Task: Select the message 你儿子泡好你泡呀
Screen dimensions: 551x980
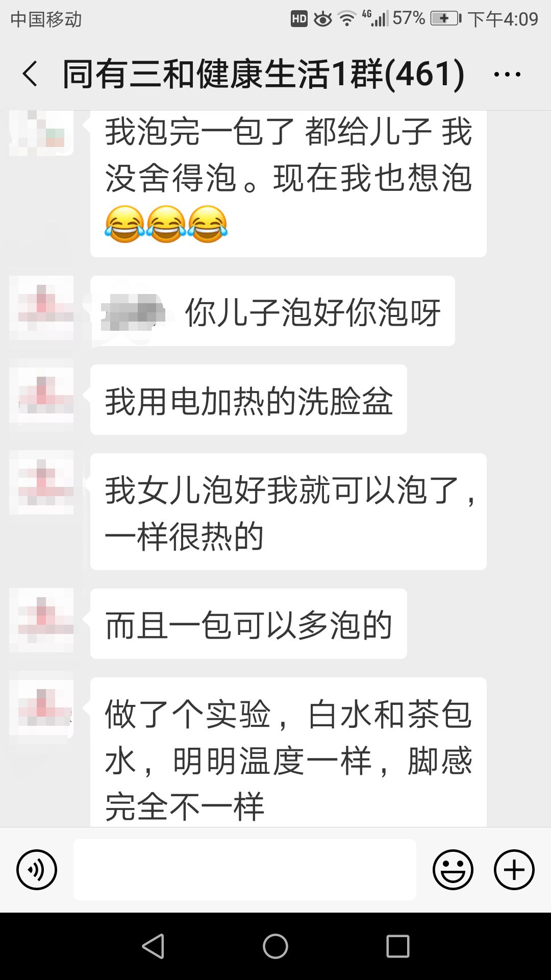Action: (x=272, y=311)
